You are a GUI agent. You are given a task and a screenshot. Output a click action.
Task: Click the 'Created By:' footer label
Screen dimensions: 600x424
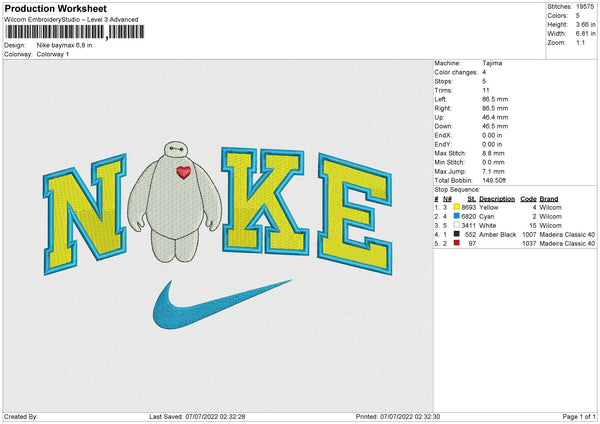(x=21, y=417)
